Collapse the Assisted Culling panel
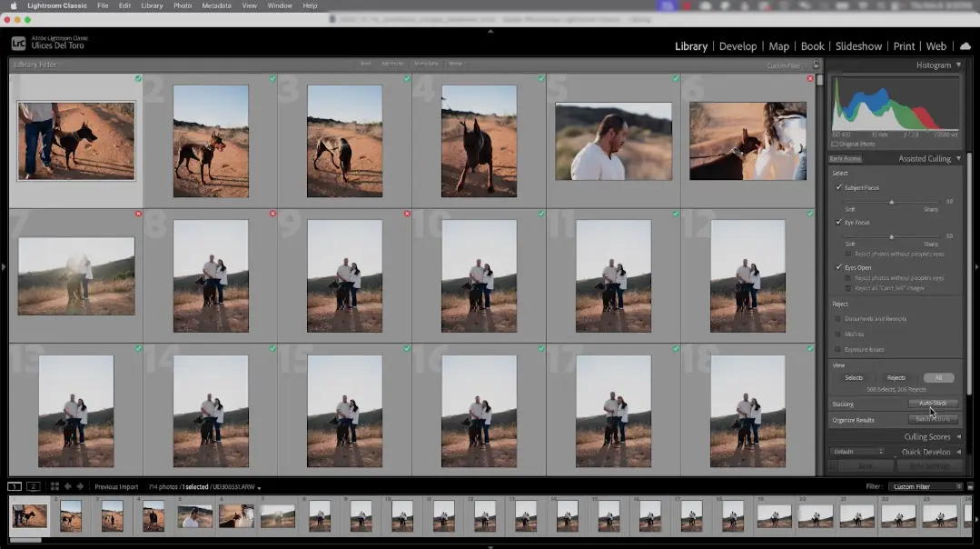Image resolution: width=980 pixels, height=549 pixels. coord(958,159)
